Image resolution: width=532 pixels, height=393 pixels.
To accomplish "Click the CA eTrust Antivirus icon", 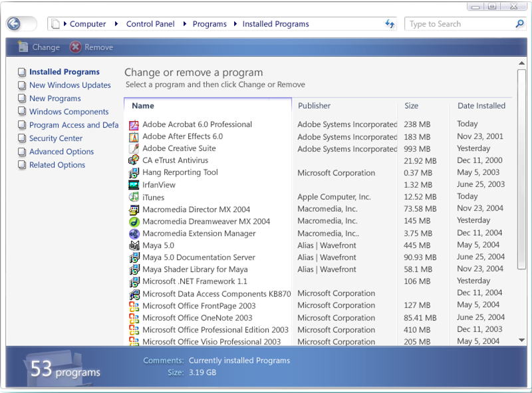I will point(134,161).
